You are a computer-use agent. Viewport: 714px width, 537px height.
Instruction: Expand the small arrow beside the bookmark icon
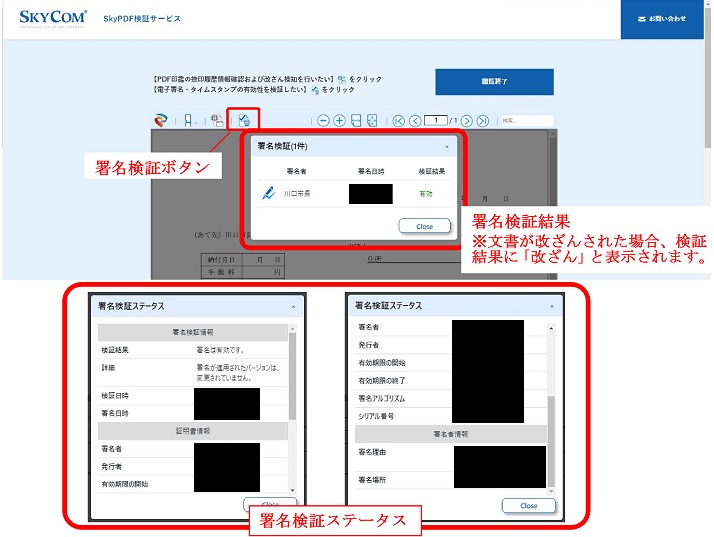(195, 122)
